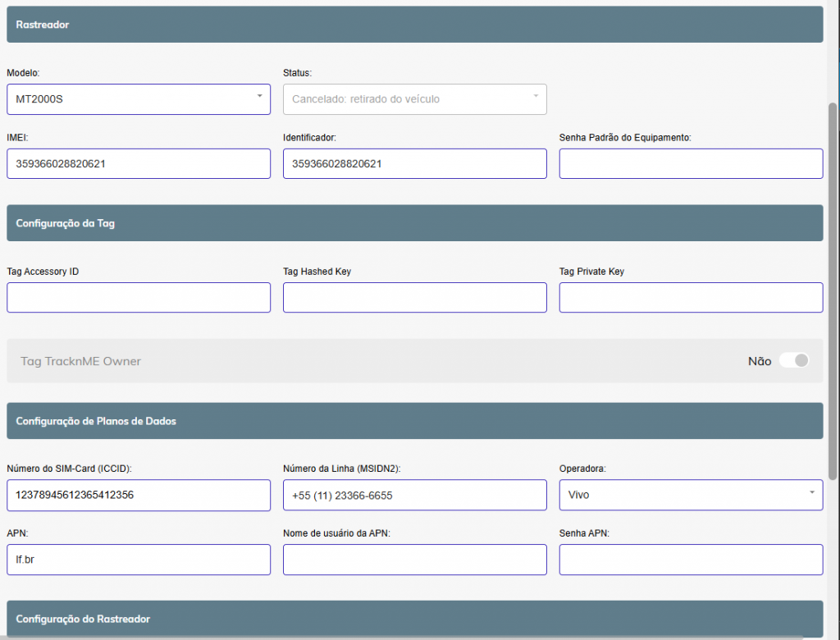Viewport: 840px width, 640px height.
Task: Click the Senha APN input field
Action: tap(691, 560)
